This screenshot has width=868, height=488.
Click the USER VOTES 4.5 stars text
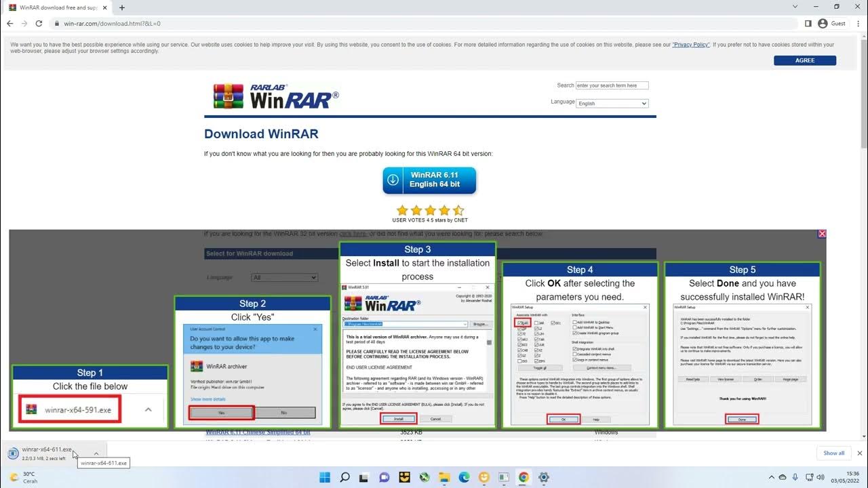tap(429, 220)
